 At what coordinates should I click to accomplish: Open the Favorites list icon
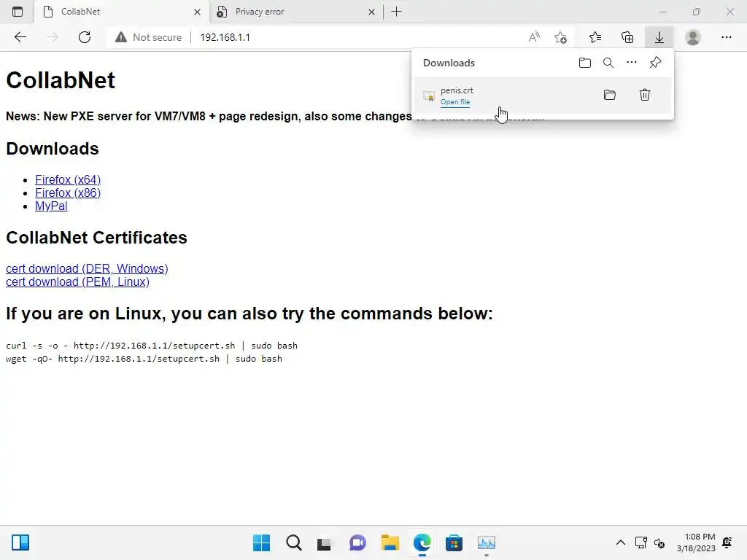pos(595,37)
